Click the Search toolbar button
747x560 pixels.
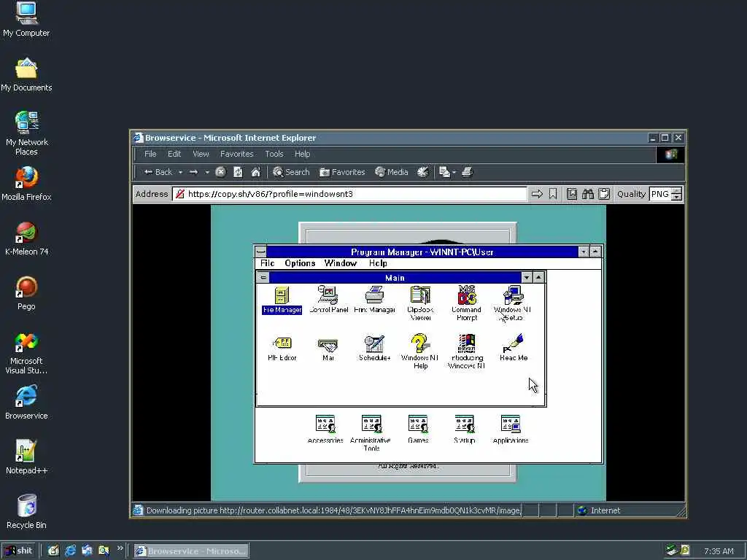(291, 172)
